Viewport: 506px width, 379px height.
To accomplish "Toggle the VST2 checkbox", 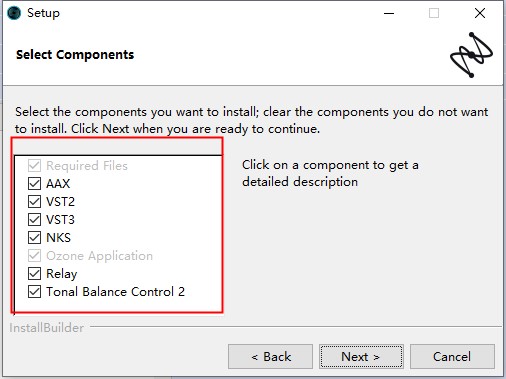I will [x=34, y=202].
